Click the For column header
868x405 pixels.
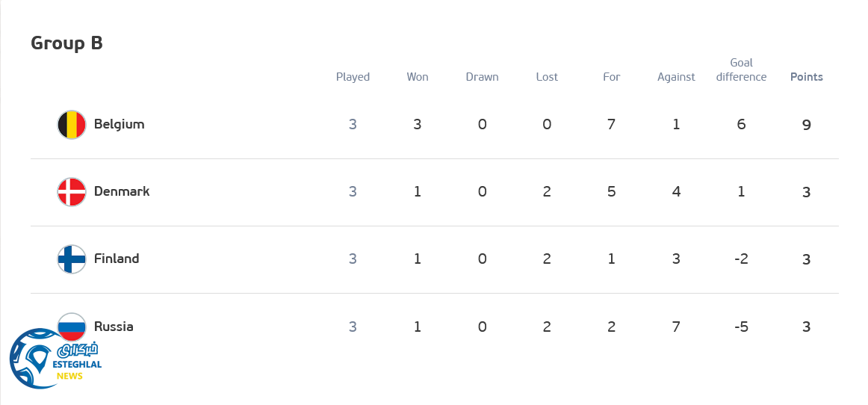tap(612, 77)
